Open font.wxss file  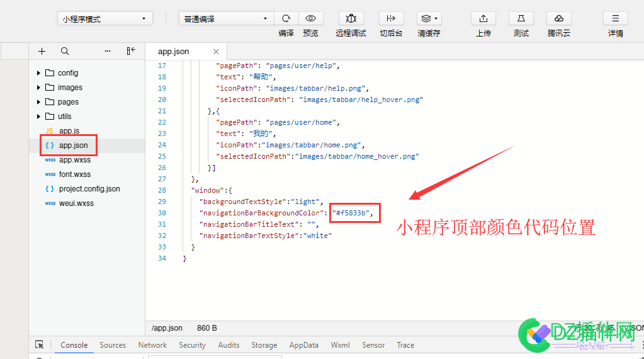tap(75, 174)
